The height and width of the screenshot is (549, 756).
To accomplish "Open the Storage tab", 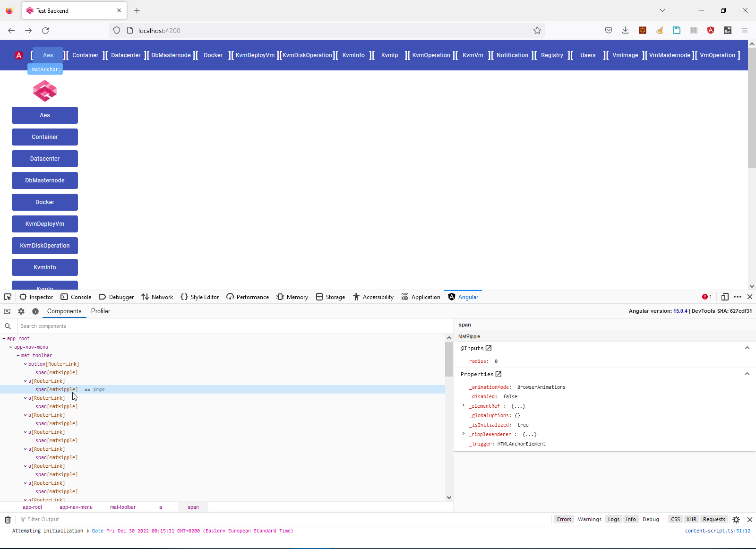I will [x=330, y=297].
